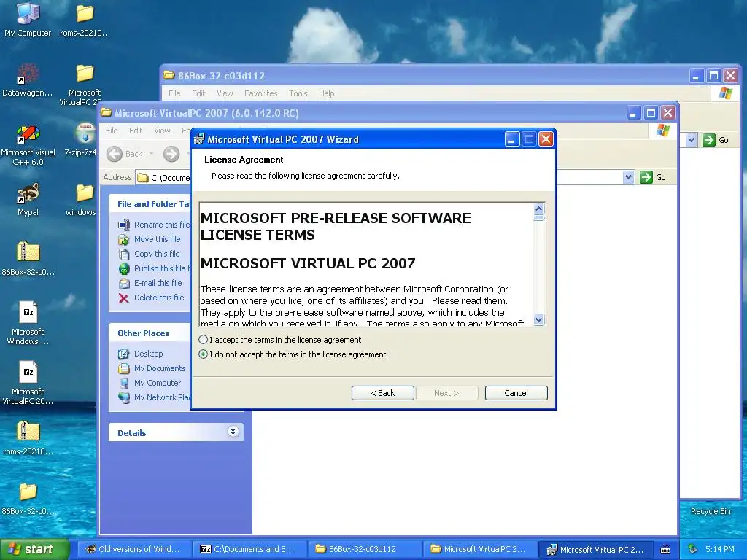The width and height of the screenshot is (747, 560).
Task: Go to My Documents in Other Places
Action: click(160, 368)
